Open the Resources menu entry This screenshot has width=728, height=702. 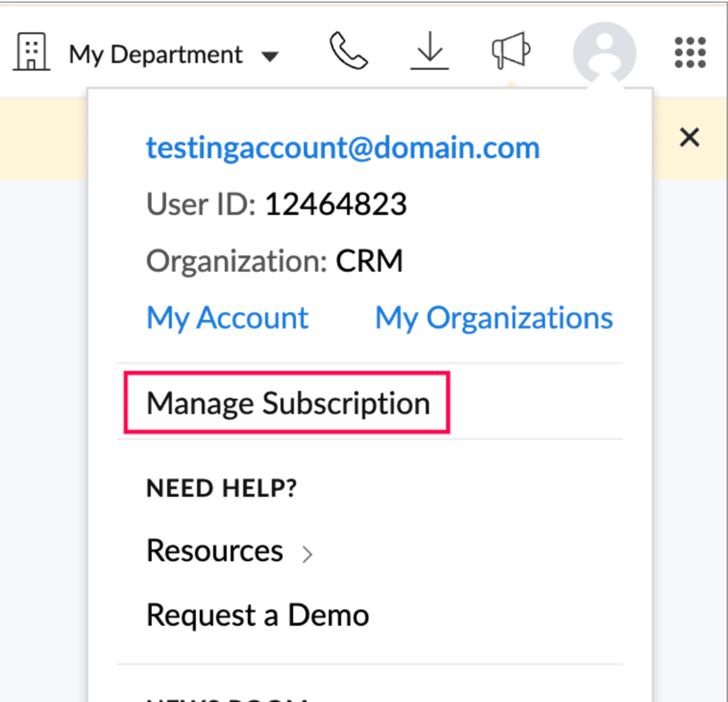click(215, 550)
